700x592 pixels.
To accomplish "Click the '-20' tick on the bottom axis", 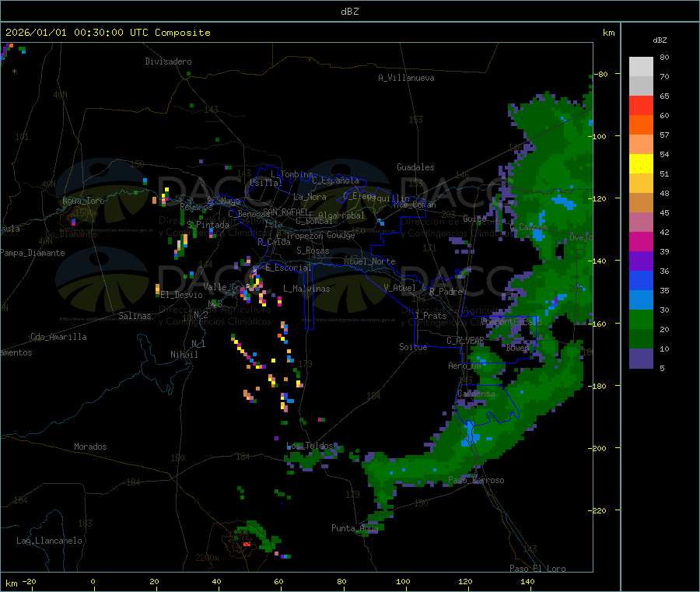I will [x=29, y=582].
